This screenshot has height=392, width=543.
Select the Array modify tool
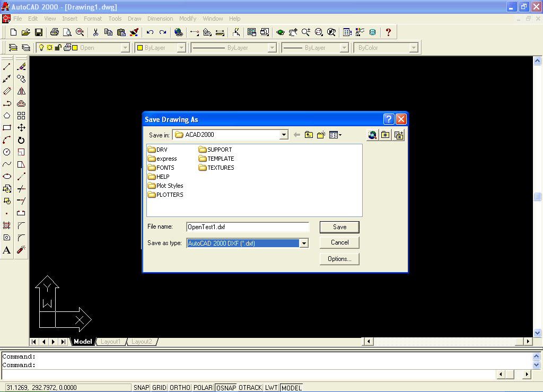[21, 115]
